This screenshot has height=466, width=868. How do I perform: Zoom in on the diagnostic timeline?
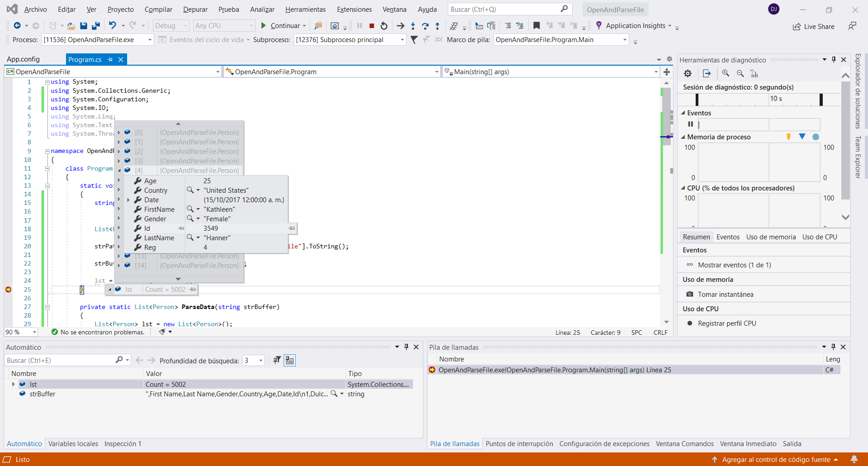(x=726, y=73)
